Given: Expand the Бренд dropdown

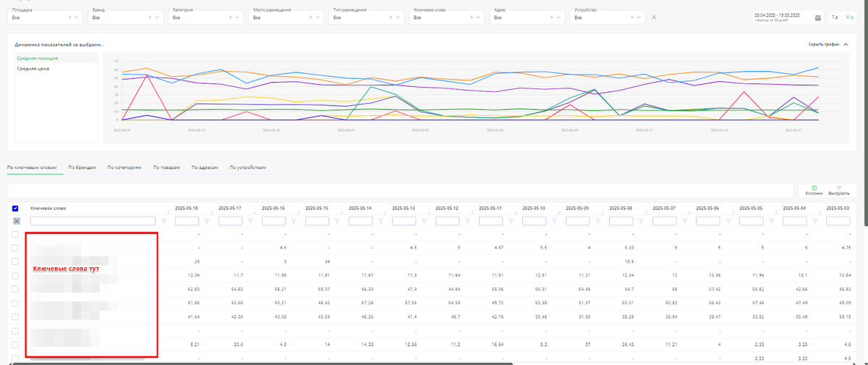Looking at the screenshot, I should tap(158, 17).
